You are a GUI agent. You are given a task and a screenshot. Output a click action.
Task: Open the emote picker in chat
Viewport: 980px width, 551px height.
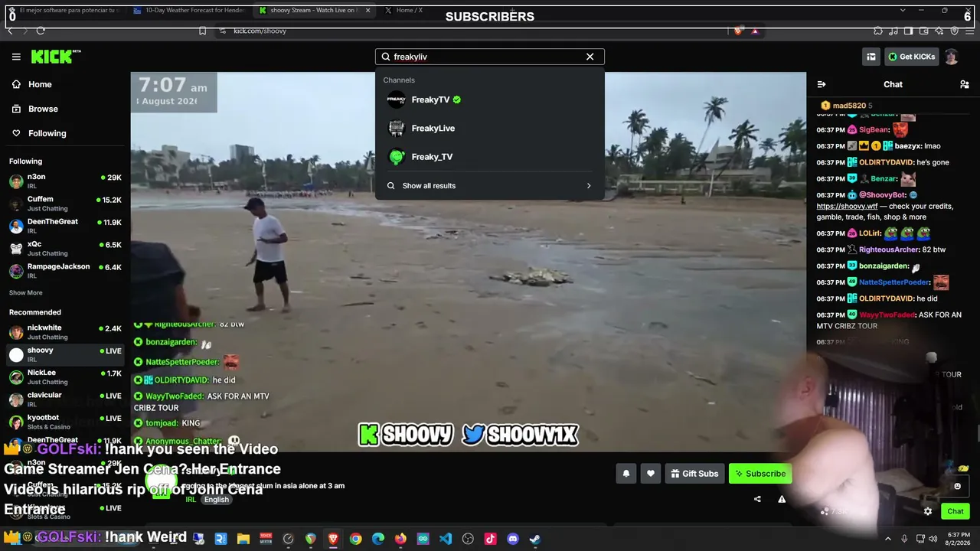957,486
